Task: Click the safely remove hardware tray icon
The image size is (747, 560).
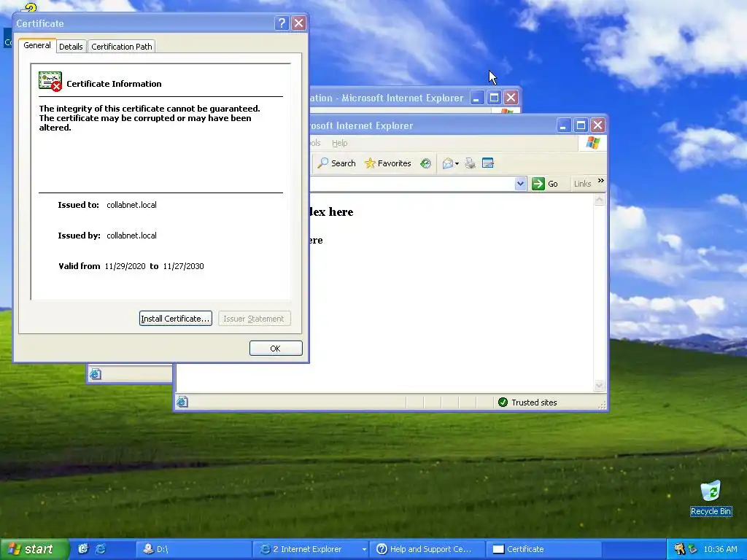Action: click(x=693, y=548)
